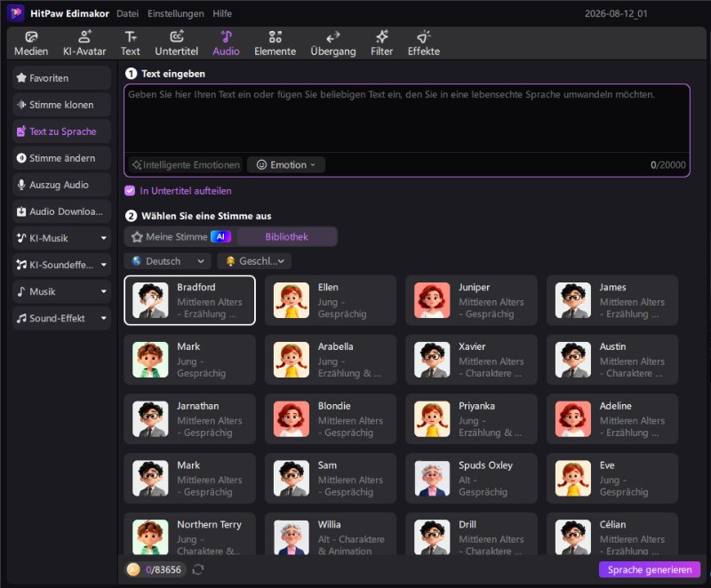Select Stimme klonen in the sidebar
711x588 pixels.
pos(61,105)
